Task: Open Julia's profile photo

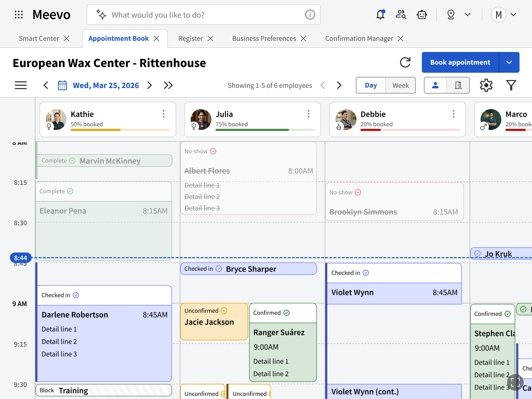Action: click(201, 119)
